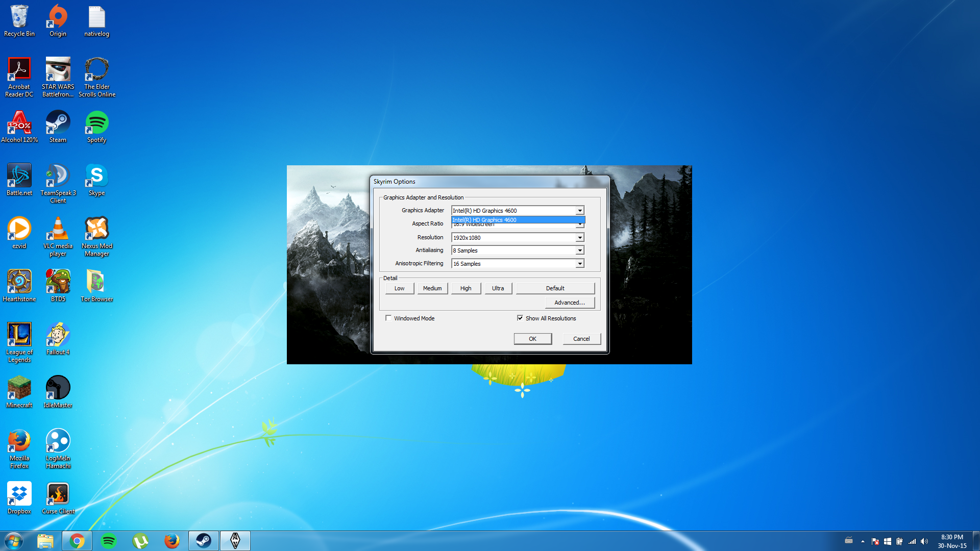This screenshot has width=980, height=551.
Task: Reset detail with Default button
Action: click(555, 288)
